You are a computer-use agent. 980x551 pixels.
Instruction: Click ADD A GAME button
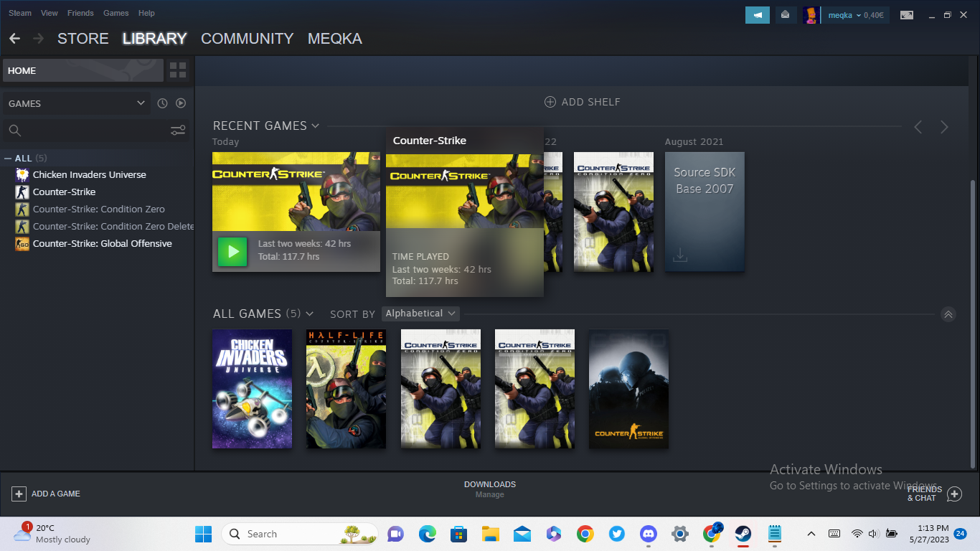click(46, 494)
